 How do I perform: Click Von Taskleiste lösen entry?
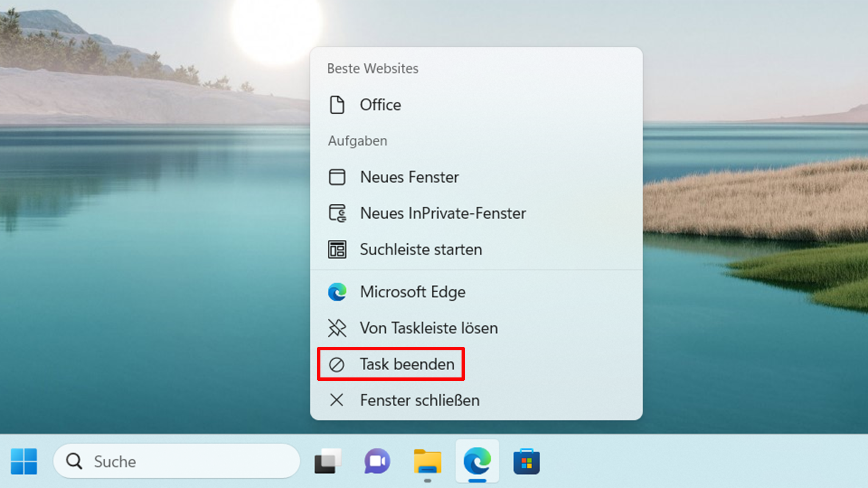click(x=428, y=327)
